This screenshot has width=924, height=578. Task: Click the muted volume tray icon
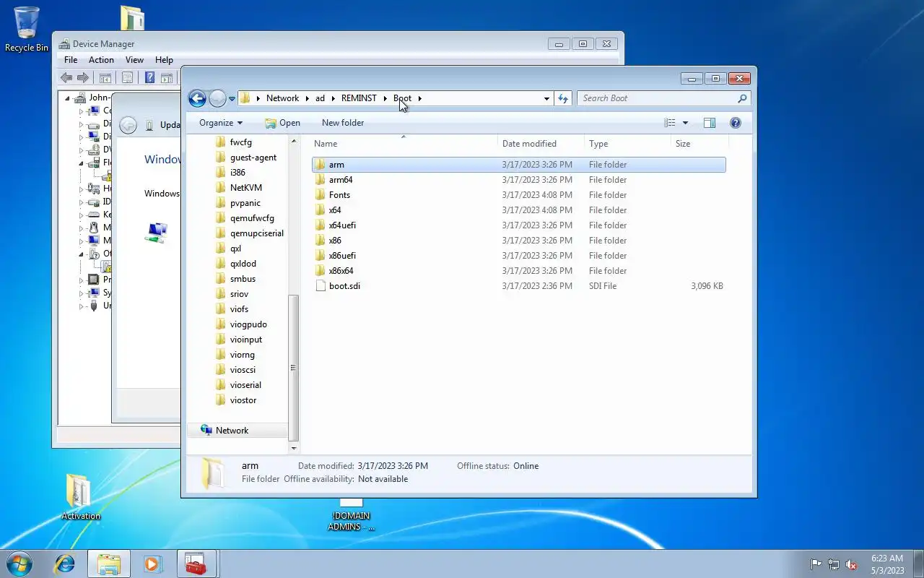tap(852, 564)
